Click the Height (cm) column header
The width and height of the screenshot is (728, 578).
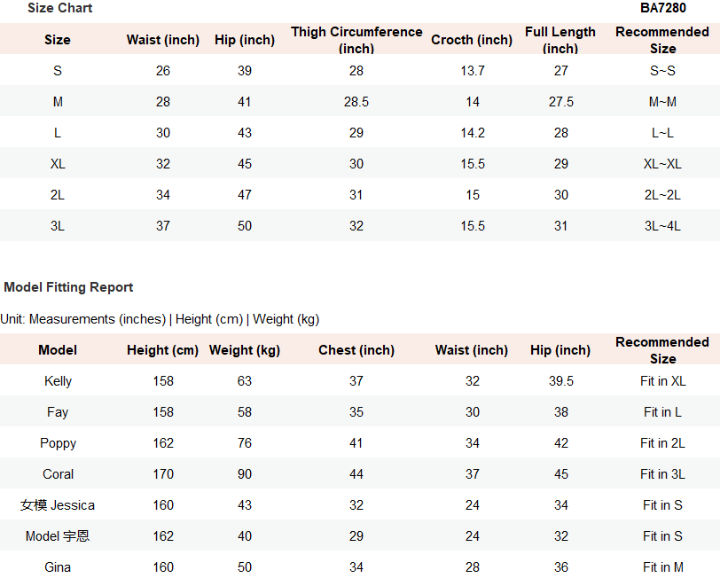click(x=163, y=350)
